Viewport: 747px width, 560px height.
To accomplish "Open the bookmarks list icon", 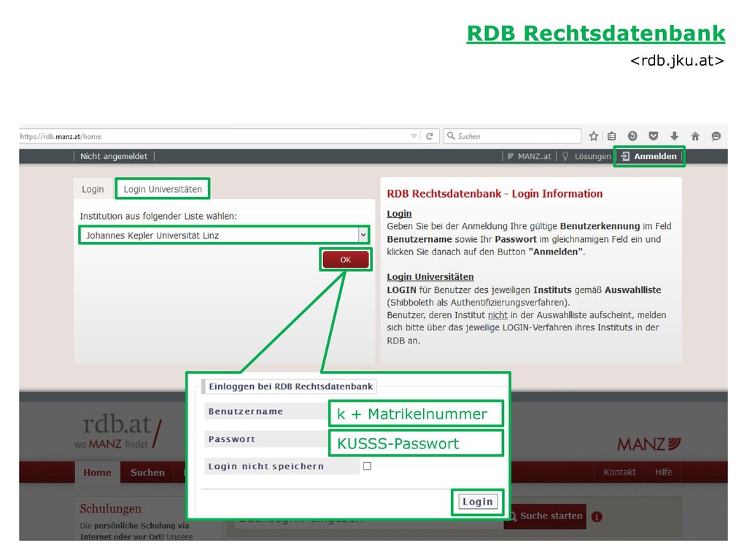I will tap(612, 136).
